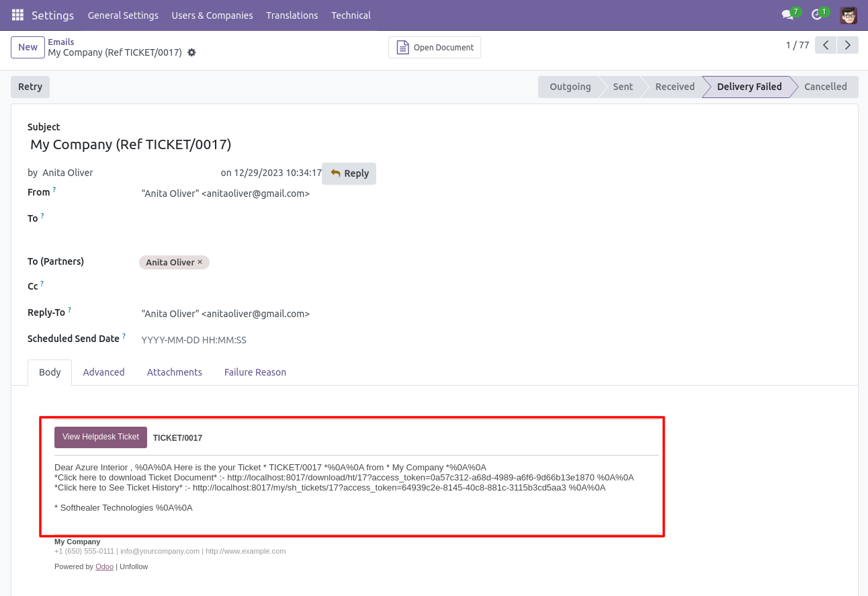Click the Reply button
Image resolution: width=868 pixels, height=596 pixels.
tap(349, 173)
